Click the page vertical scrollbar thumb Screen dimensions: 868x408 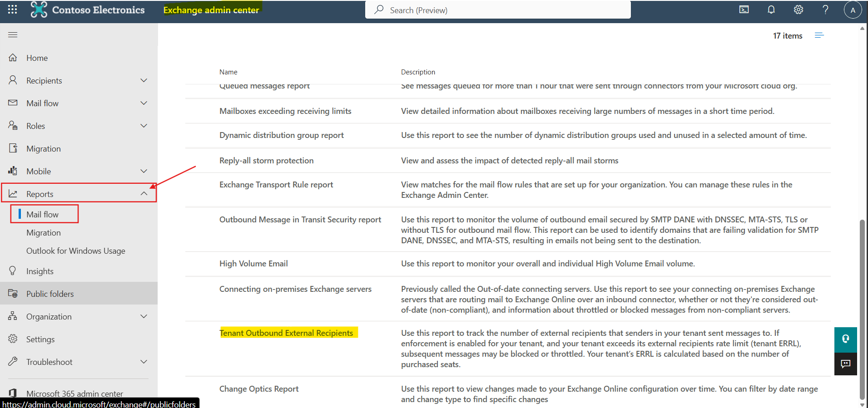pos(862,310)
